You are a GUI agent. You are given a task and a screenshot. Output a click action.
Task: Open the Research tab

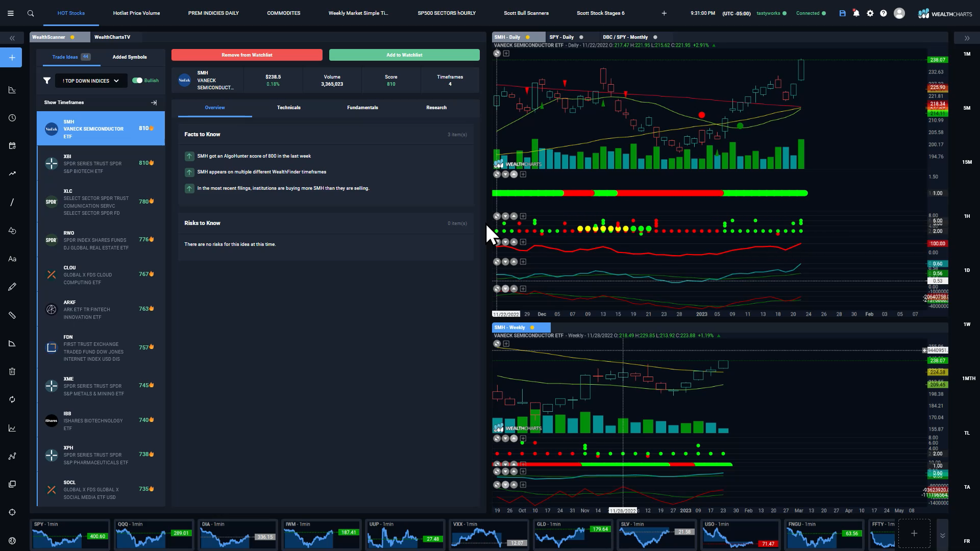436,108
